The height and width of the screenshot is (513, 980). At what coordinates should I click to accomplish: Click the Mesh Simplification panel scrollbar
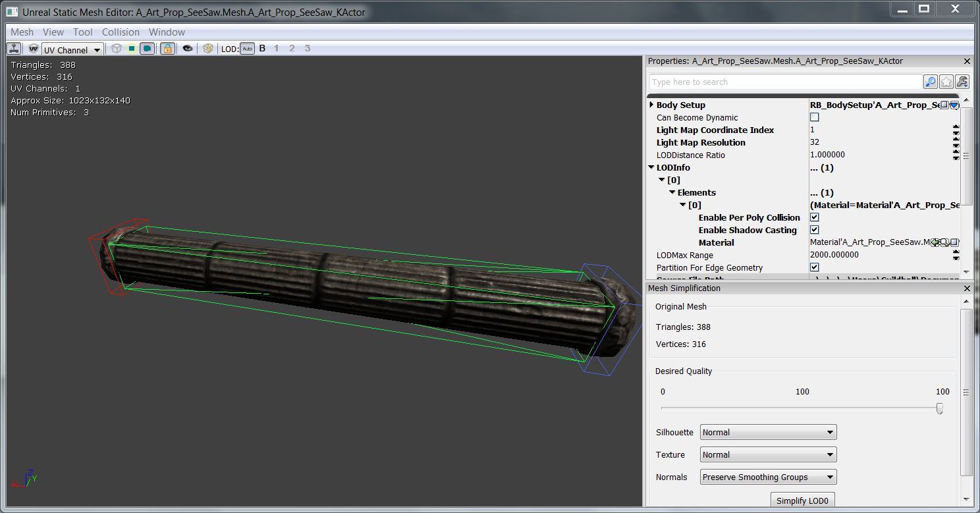pyautogui.click(x=967, y=392)
